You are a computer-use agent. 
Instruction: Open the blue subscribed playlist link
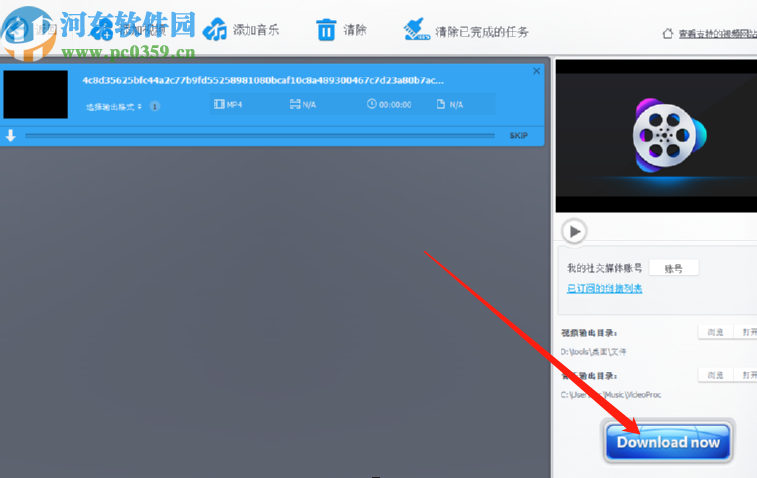(604, 289)
